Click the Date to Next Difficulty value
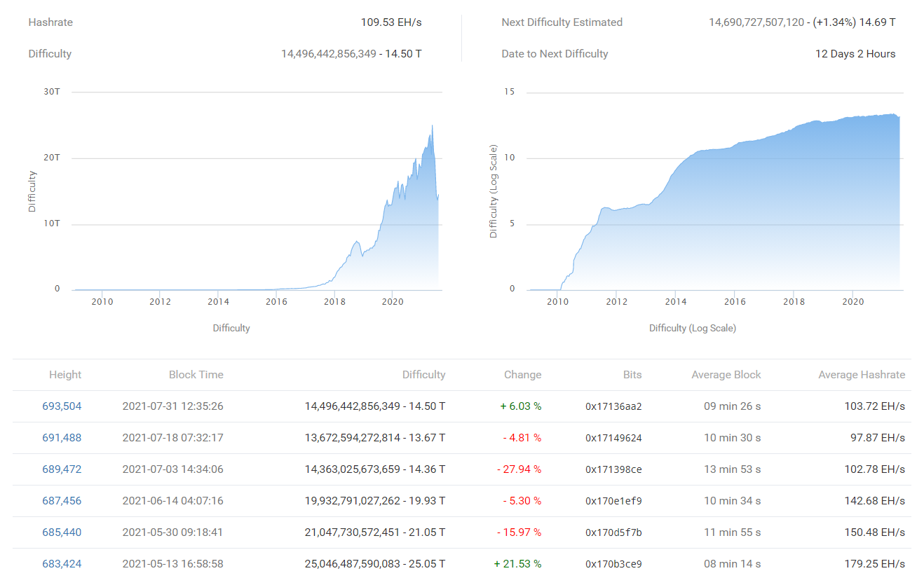This screenshot has height=578, width=924. (x=855, y=53)
